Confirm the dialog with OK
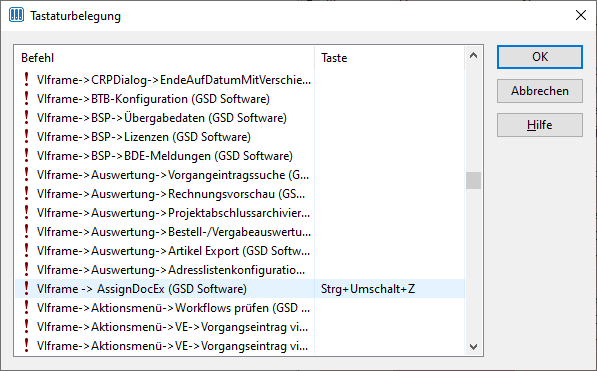Viewport: 597px width, 371px height. (540, 57)
